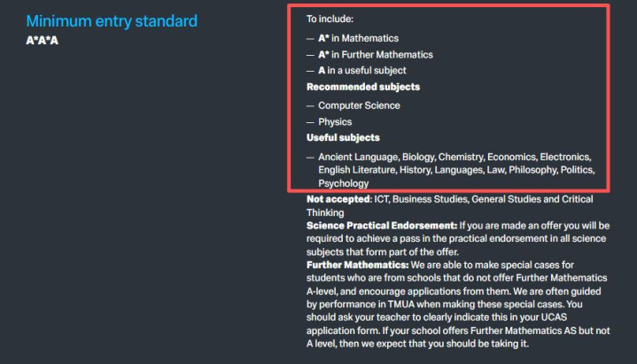Click the "Minimum entry standard" heading

112,20
